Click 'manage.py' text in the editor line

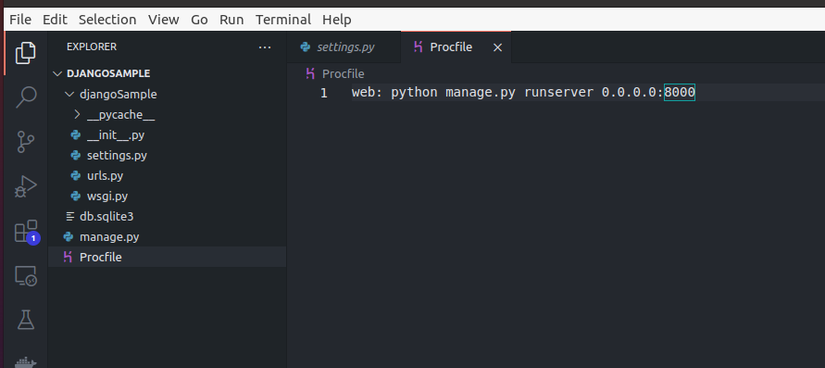[480, 93]
